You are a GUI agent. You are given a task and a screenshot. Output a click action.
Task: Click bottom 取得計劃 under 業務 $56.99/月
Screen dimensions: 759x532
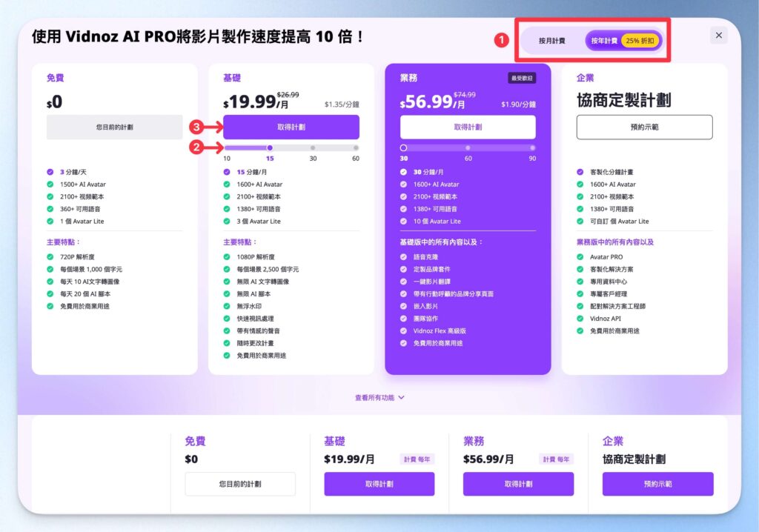518,484
